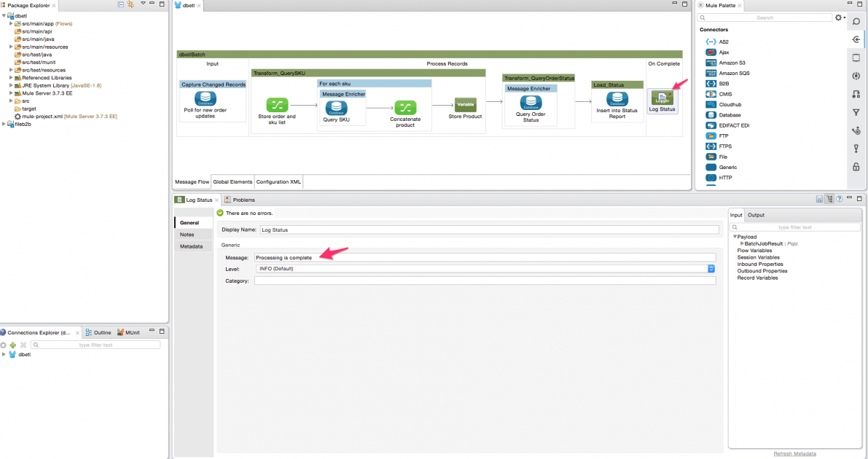Select the Amazon S3 connector in palette

pos(731,63)
